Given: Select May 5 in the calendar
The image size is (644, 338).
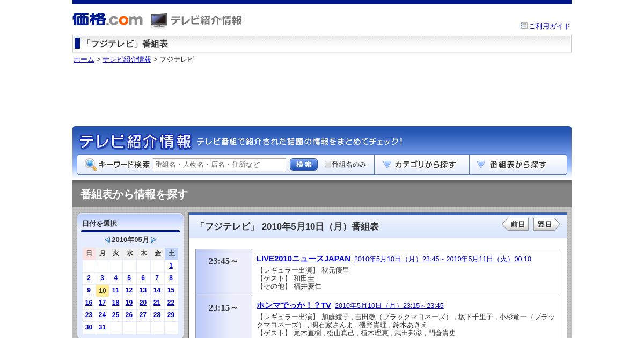Looking at the screenshot, I should tap(129, 278).
